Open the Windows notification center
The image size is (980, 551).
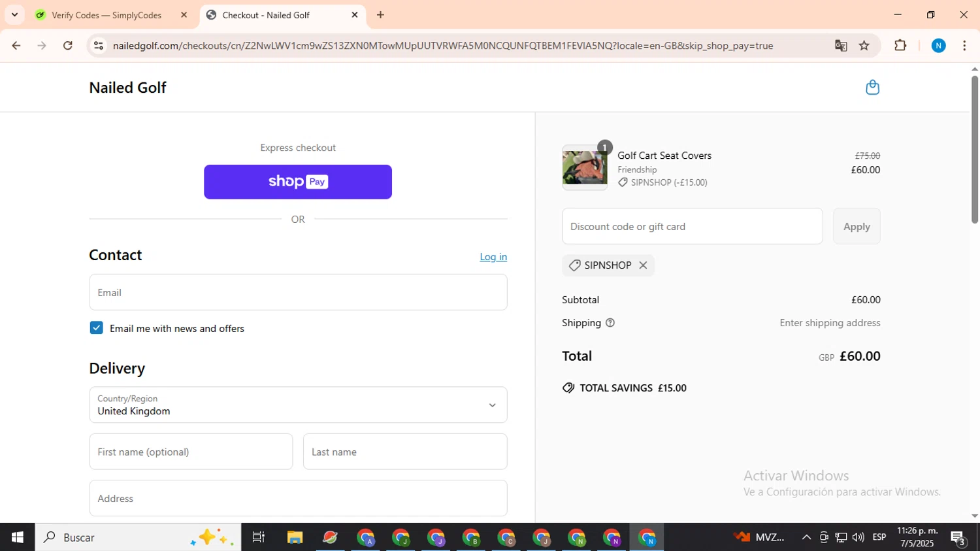[x=958, y=537]
